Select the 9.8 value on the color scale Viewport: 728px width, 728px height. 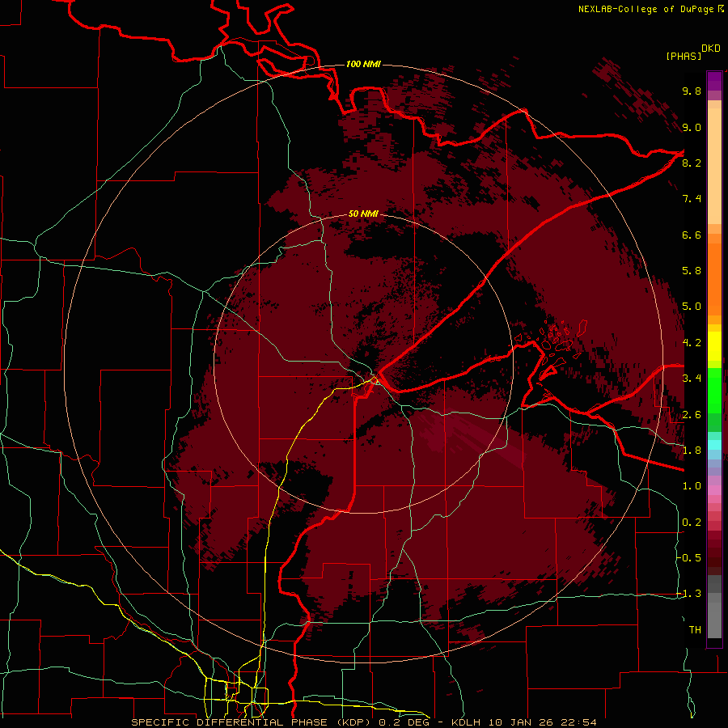(692, 91)
